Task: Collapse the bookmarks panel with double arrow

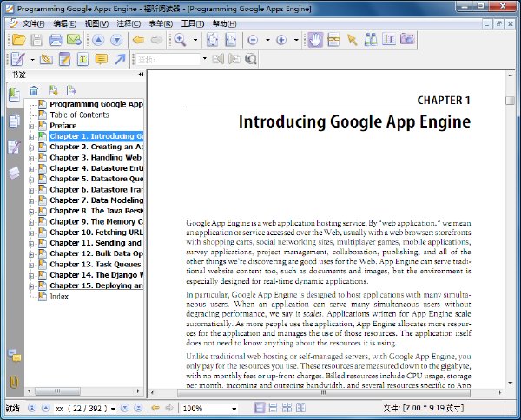Action: tap(141, 75)
